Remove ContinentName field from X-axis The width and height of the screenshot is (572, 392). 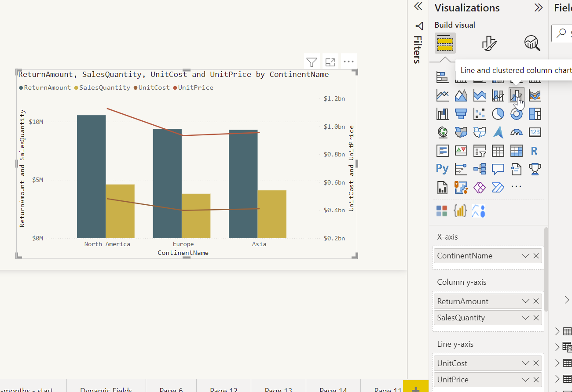coord(536,256)
